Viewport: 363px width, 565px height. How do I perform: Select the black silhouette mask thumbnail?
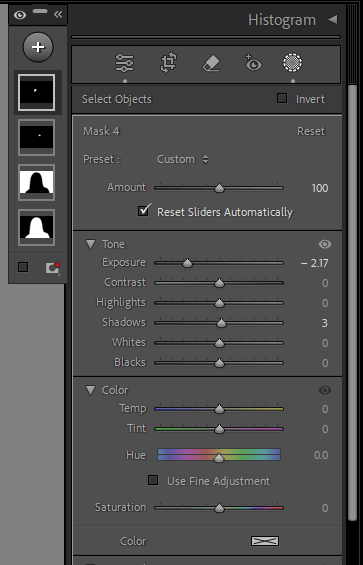pos(36,182)
